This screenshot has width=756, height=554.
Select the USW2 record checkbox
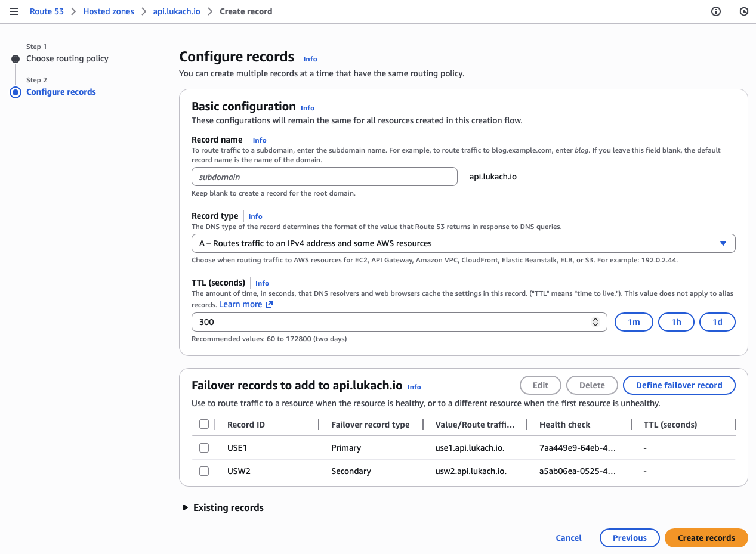(x=204, y=471)
